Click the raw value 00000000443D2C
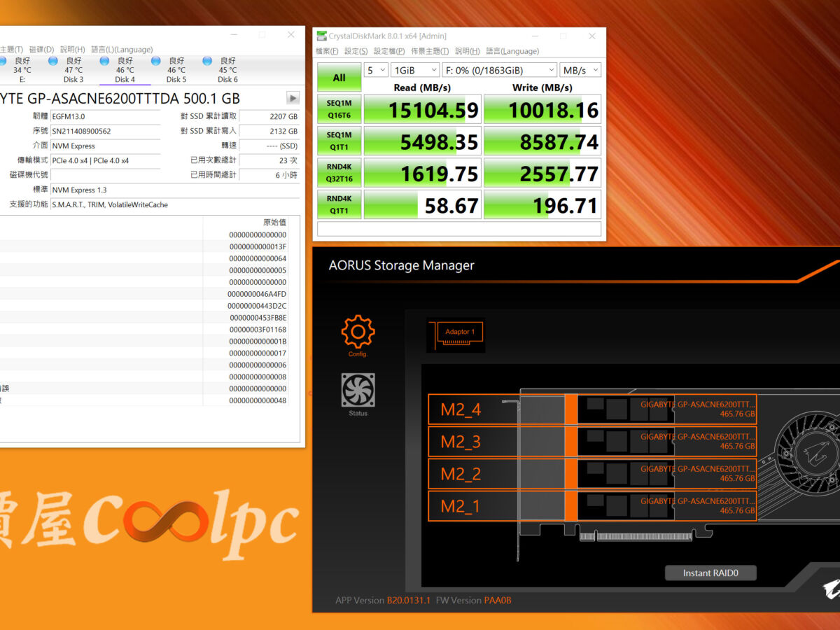Screen dimensions: 840x630 (257, 306)
